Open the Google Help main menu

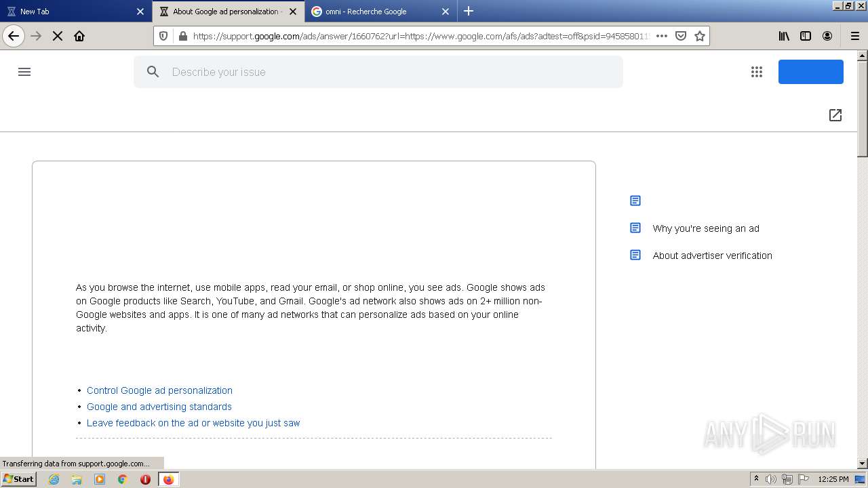pos(24,72)
